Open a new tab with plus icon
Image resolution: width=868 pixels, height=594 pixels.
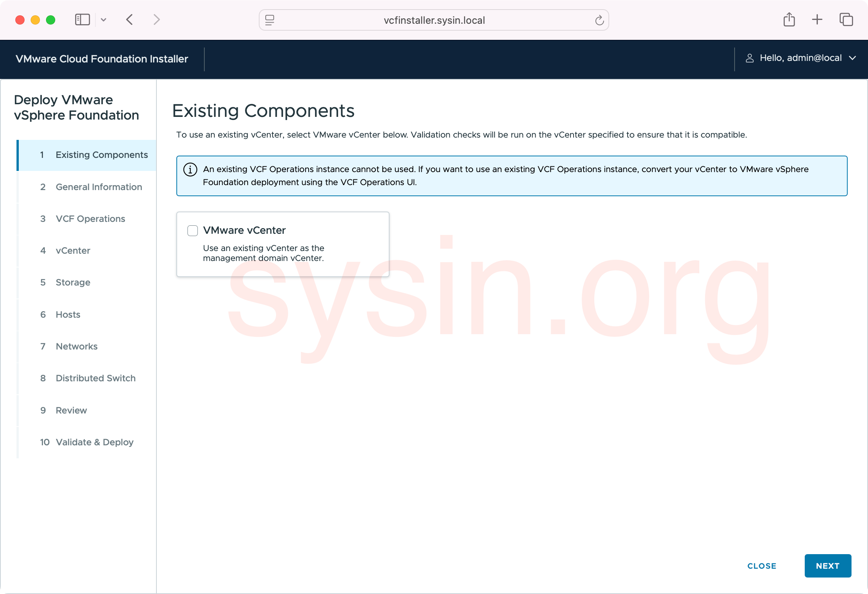click(x=817, y=20)
